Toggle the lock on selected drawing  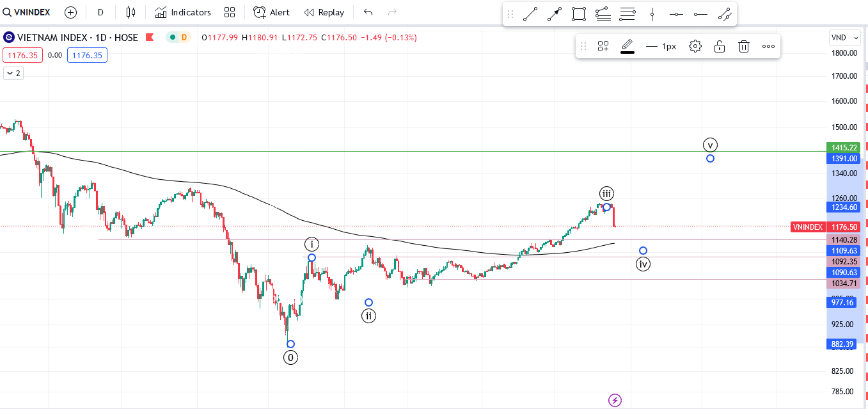point(720,46)
